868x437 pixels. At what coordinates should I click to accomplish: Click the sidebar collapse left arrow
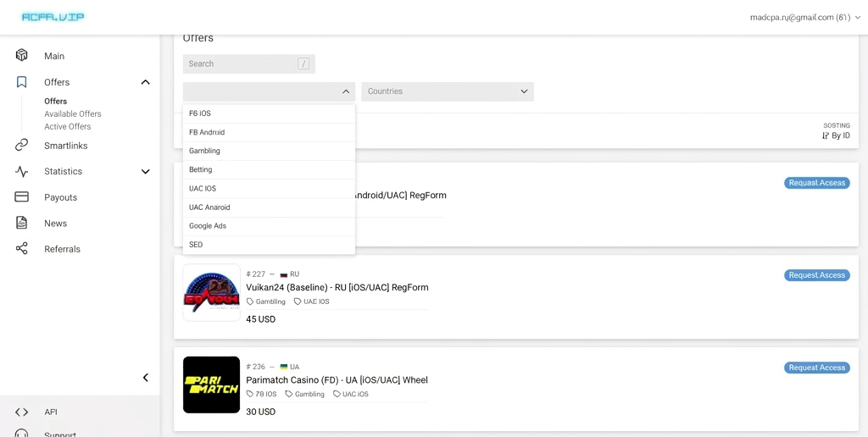click(x=146, y=378)
